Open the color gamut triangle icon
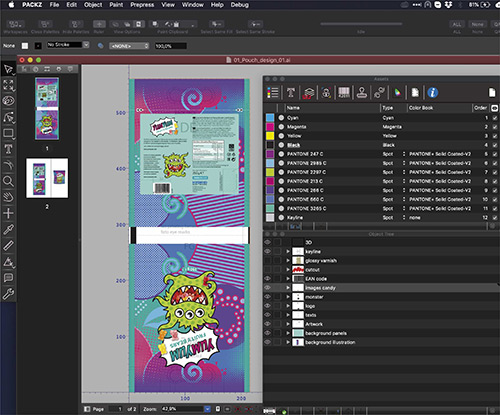 click(397, 93)
